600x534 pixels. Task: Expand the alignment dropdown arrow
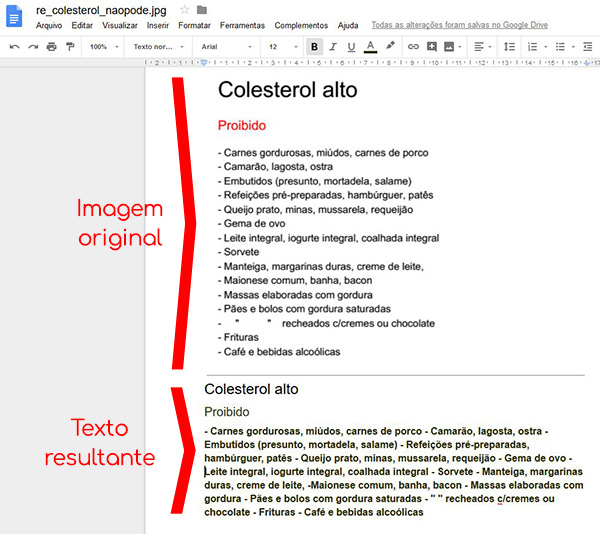490,47
